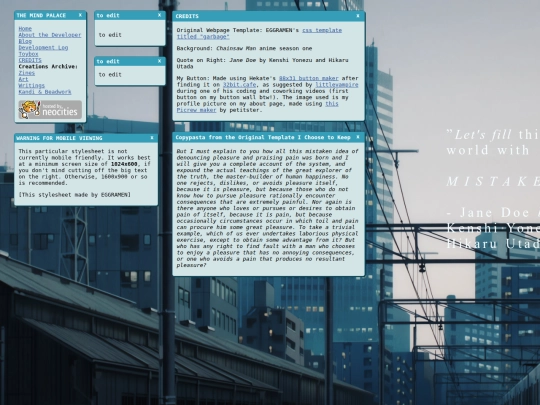The image size is (540, 405).
Task: Click the hosted by neocities badge
Action: point(50,110)
